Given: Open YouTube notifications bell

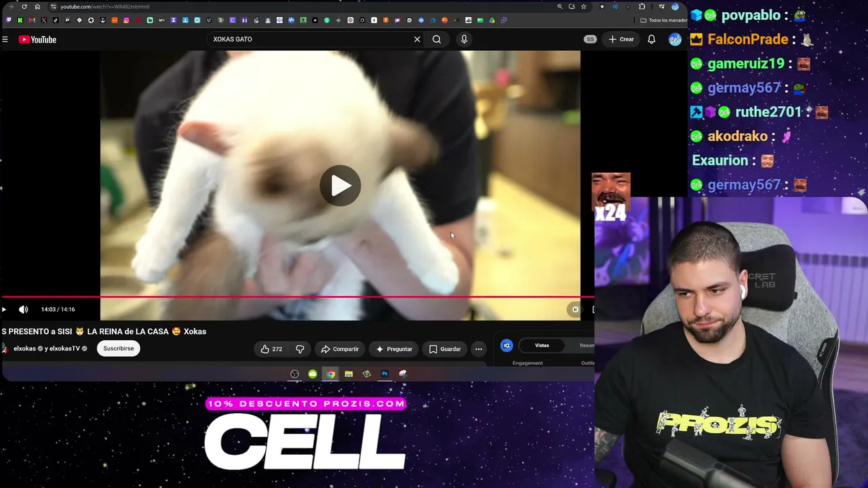Looking at the screenshot, I should pyautogui.click(x=651, y=39).
